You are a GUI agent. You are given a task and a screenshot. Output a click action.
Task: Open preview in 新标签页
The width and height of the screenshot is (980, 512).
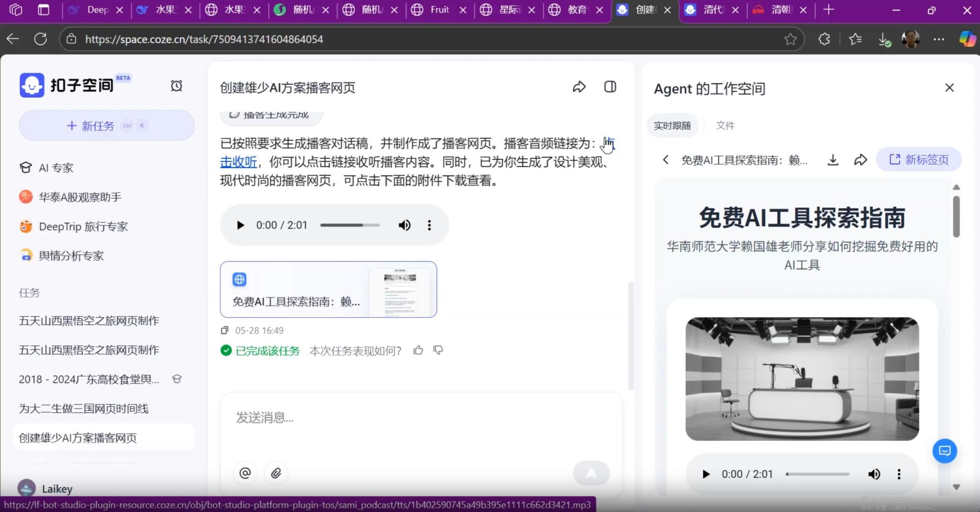click(918, 160)
